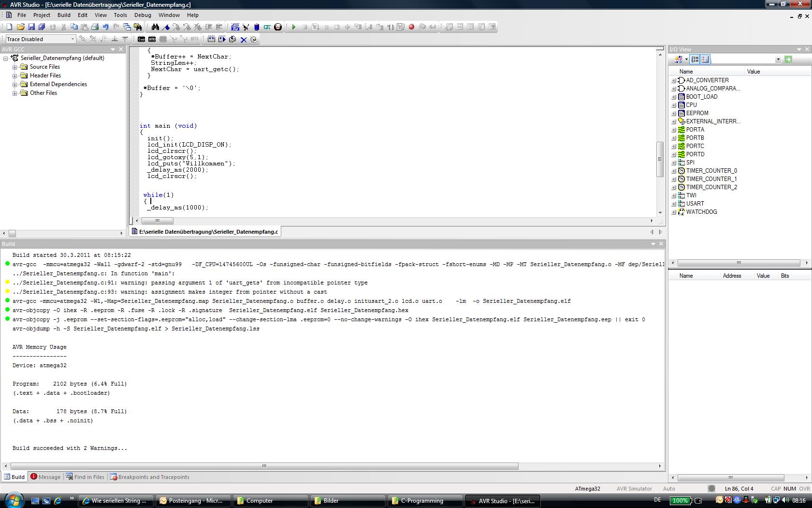The width and height of the screenshot is (812, 508).
Task: Click the Build output horizontal scrollbar
Action: tap(264, 466)
